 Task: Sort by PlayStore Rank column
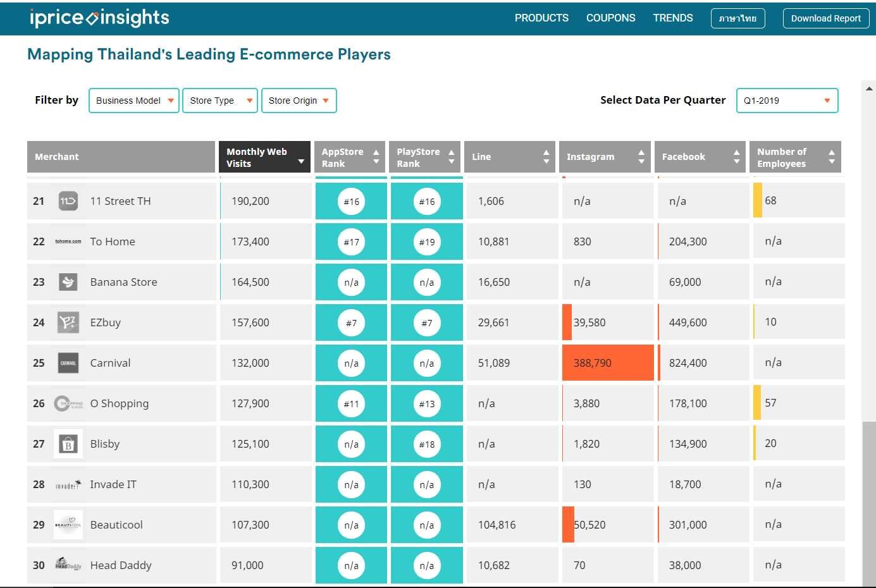tap(425, 157)
